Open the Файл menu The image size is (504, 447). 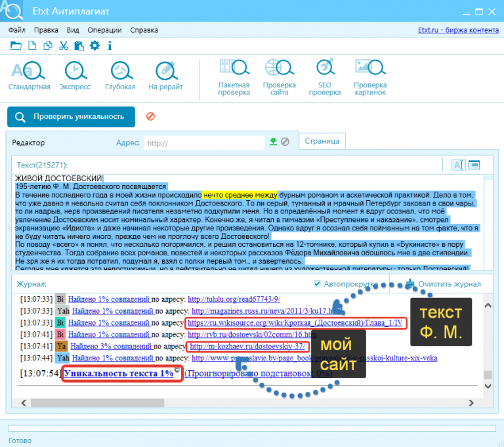click(x=16, y=30)
